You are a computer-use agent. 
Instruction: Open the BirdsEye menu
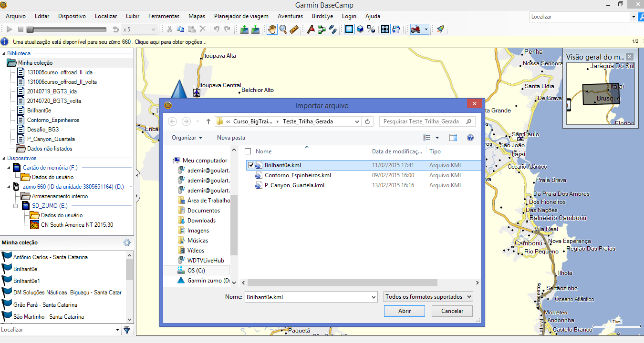pyautogui.click(x=322, y=16)
